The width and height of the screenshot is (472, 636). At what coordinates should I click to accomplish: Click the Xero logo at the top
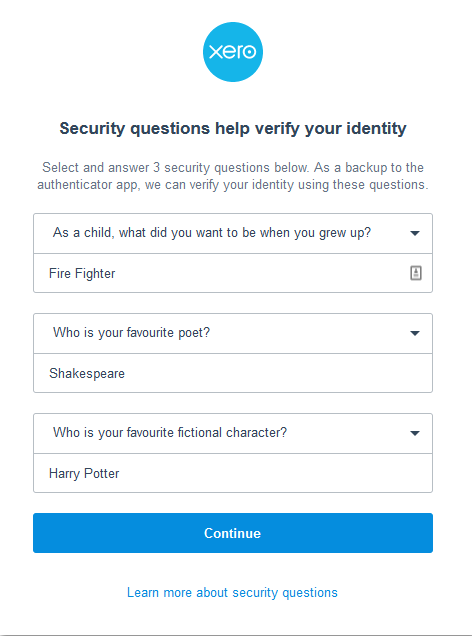coord(233,52)
